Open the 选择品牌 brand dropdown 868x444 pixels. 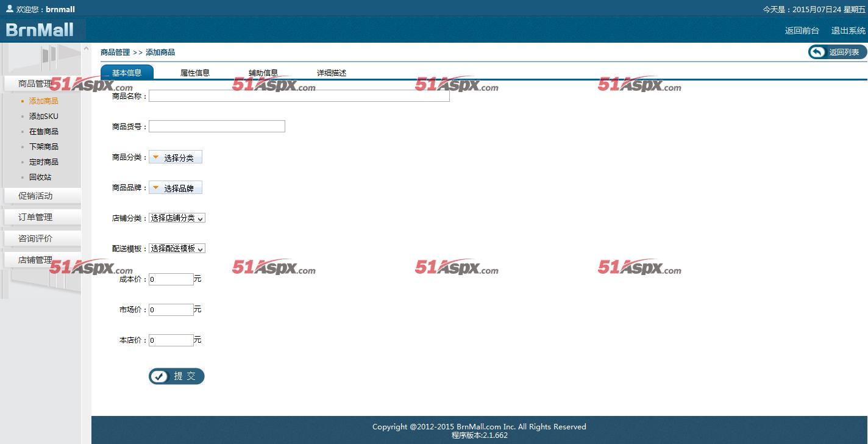[x=176, y=188]
